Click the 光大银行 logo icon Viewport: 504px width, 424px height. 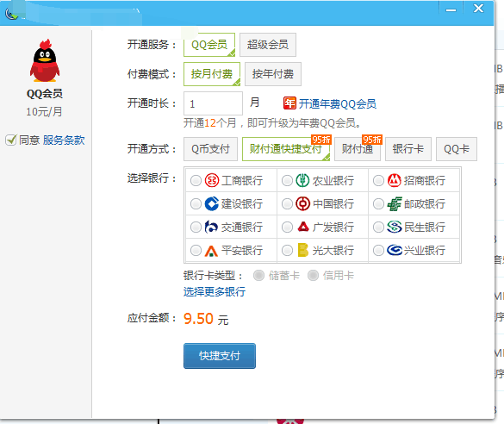302,250
